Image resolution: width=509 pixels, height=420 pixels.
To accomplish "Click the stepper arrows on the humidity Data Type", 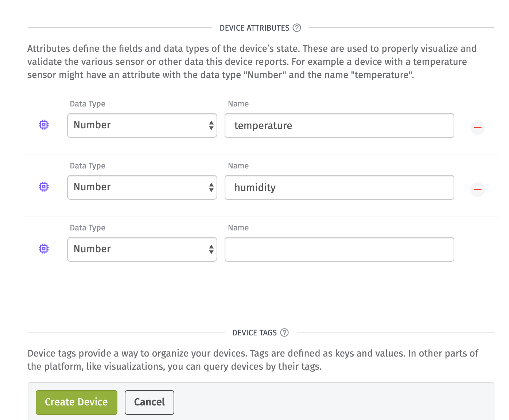I will [211, 187].
